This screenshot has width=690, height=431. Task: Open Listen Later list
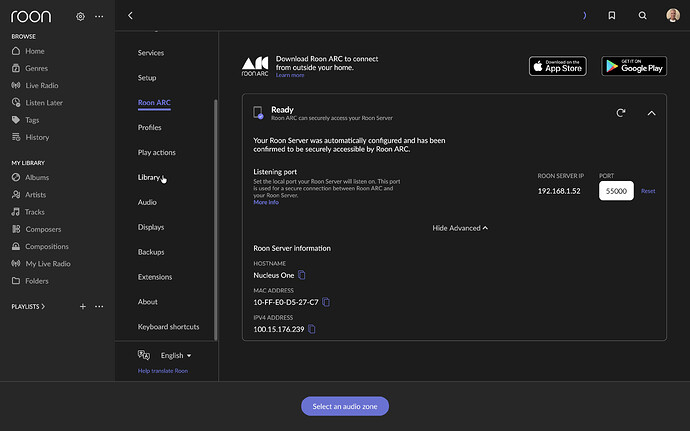click(x=37, y=103)
